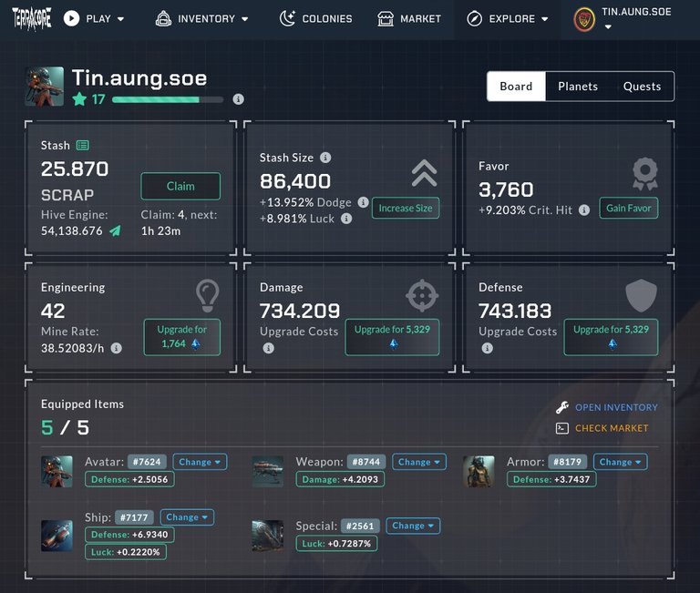Click the level 17 progress bar

[x=168, y=99]
